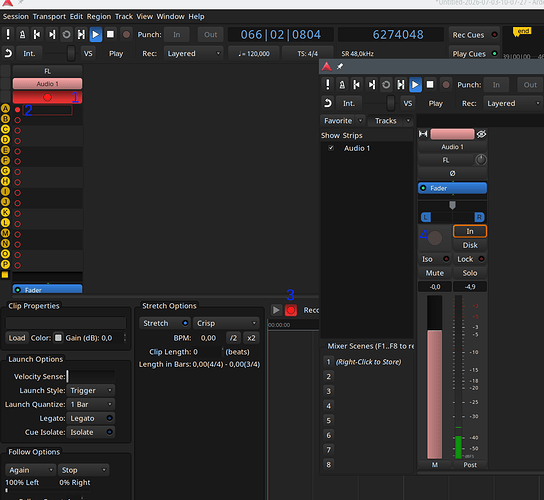Click the clip Color swatch

[x=58, y=338]
